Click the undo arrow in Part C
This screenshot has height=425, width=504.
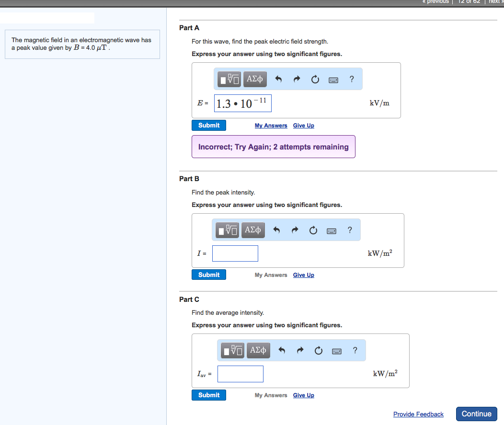282,350
